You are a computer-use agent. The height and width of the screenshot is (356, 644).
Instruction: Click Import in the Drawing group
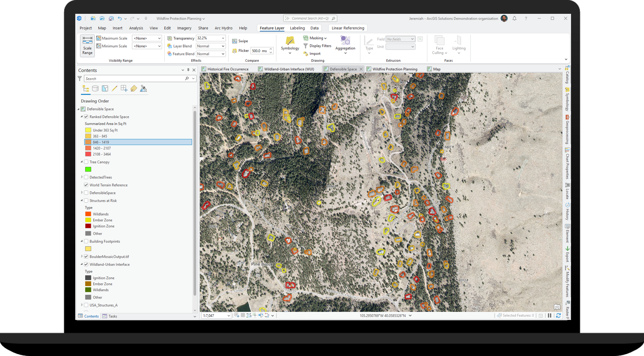pyautogui.click(x=314, y=53)
